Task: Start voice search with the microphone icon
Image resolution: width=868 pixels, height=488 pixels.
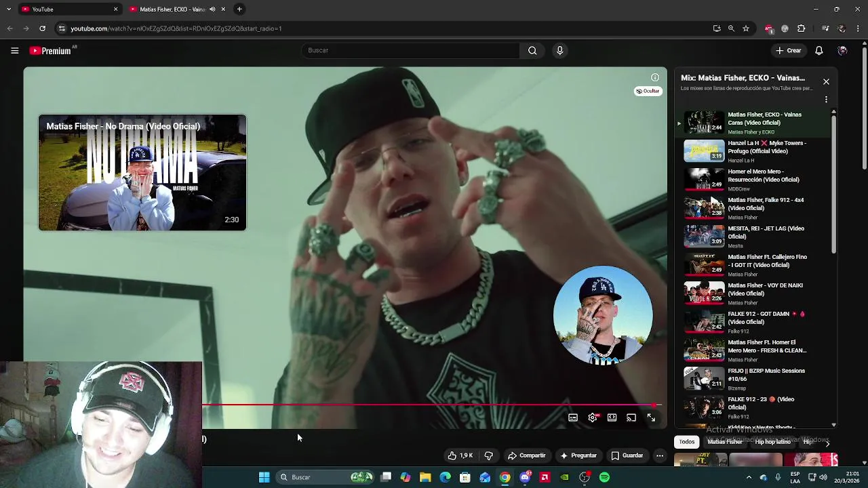Action: click(559, 50)
